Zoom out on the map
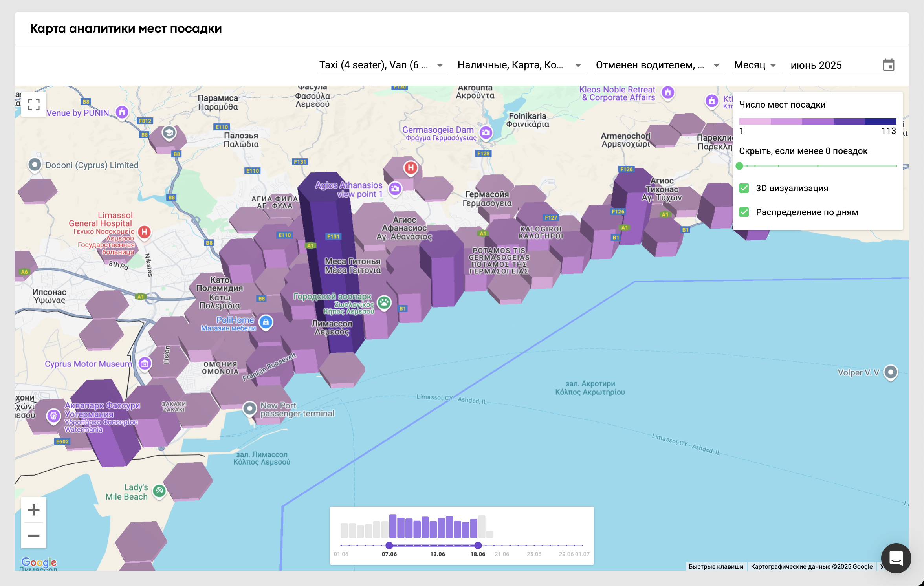The image size is (924, 586). click(x=34, y=536)
